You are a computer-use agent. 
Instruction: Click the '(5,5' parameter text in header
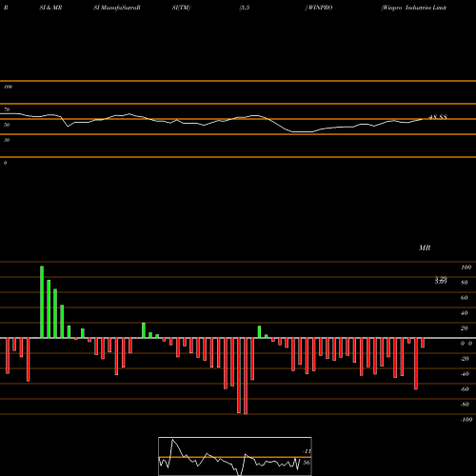tap(245, 8)
